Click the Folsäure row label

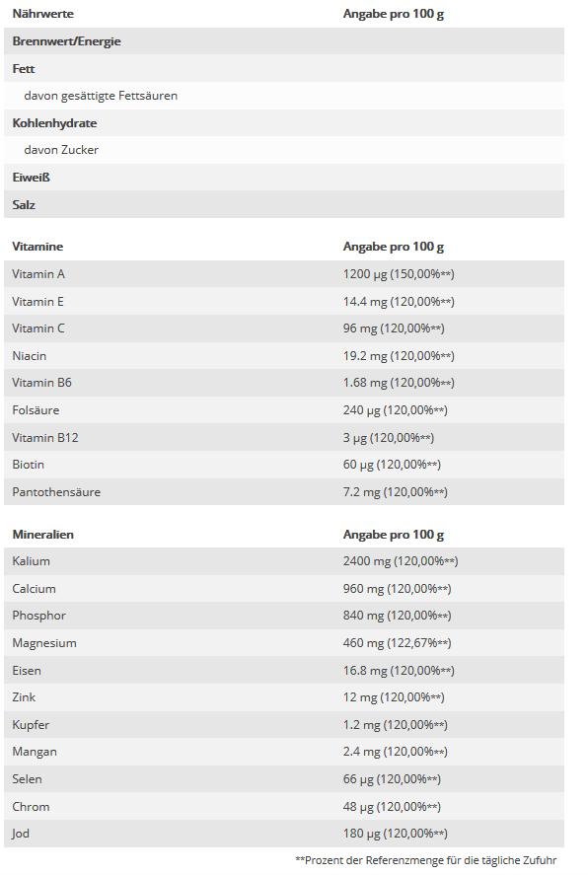(36, 410)
